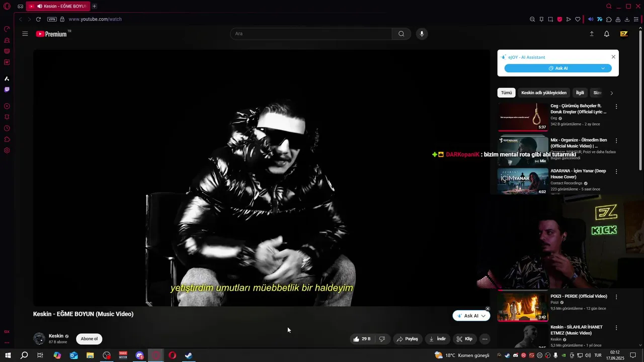
Task: Open the Keskin channel avatar
Action: click(39, 338)
